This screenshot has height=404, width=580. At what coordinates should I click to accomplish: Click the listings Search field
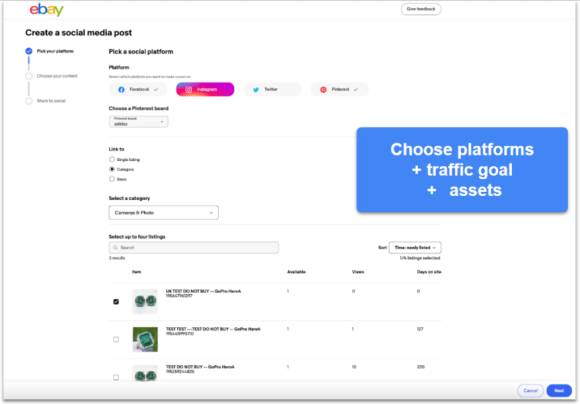coord(194,248)
